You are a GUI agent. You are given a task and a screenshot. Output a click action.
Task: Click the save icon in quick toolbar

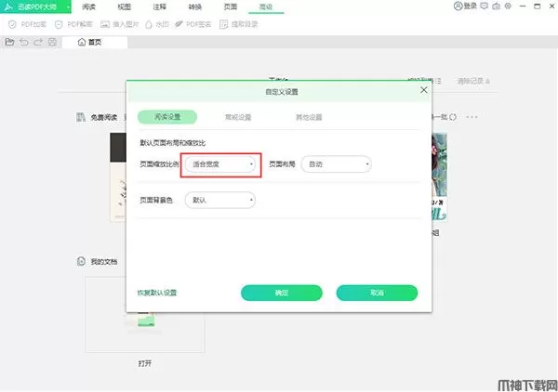pos(54,42)
